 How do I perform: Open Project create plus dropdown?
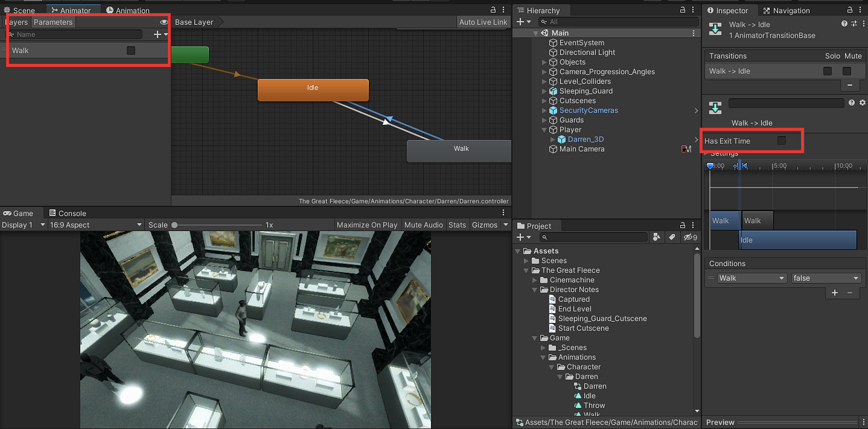(x=524, y=237)
